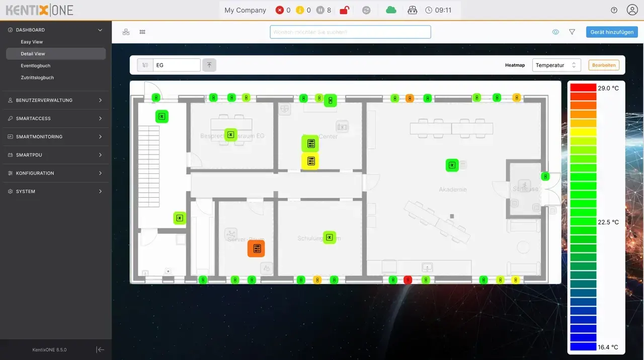Click the sync refresh icon in header
Screen dimensions: 644x360
point(366,10)
